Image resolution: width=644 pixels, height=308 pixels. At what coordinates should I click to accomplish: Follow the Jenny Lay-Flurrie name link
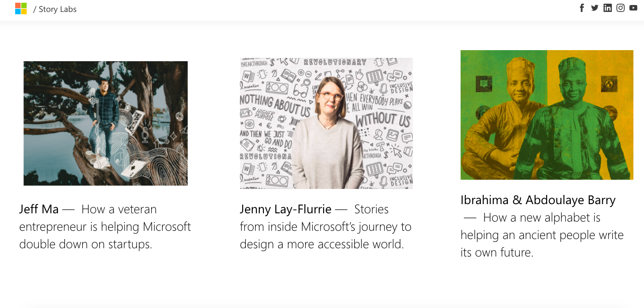pos(285,210)
